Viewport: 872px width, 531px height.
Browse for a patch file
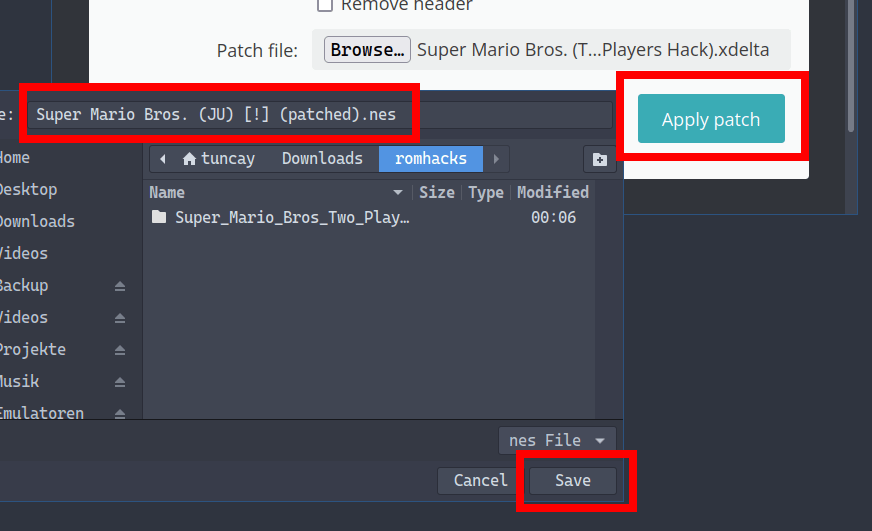click(x=367, y=49)
